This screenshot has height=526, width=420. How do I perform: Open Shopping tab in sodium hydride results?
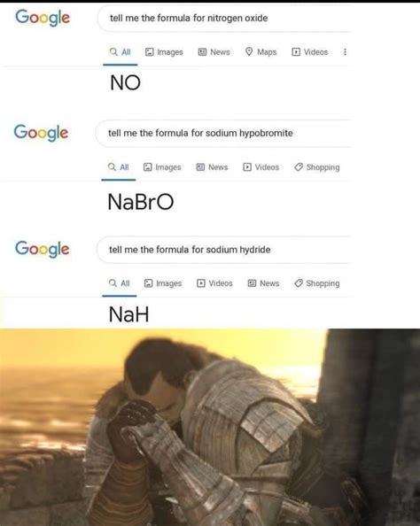(x=316, y=283)
